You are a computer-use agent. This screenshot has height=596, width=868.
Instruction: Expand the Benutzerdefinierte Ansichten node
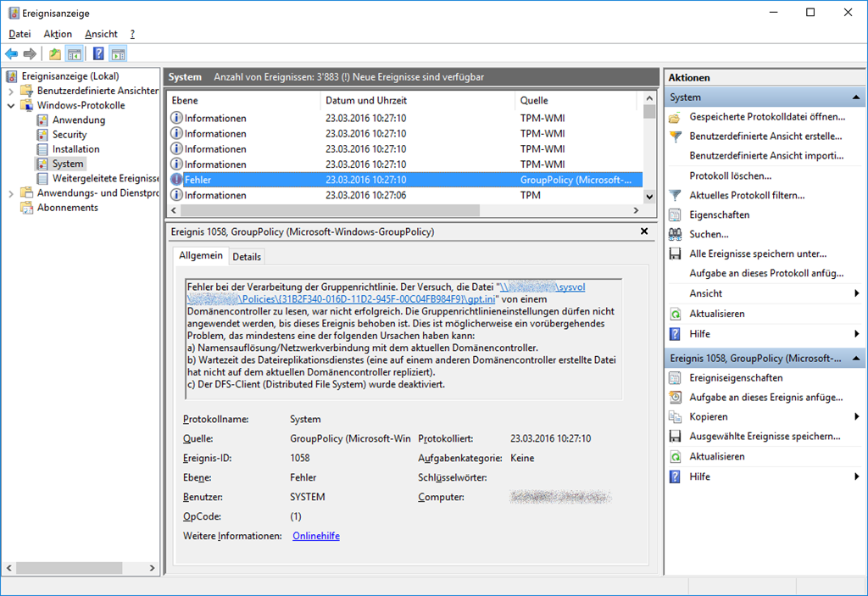11,91
